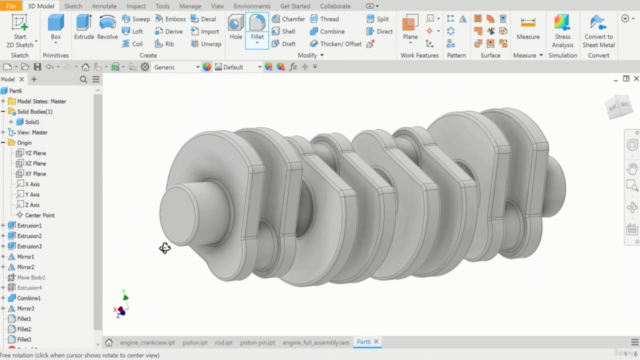Image resolution: width=640 pixels, height=360 pixels.
Task: Select Move Body1 feature
Action: tap(27, 277)
